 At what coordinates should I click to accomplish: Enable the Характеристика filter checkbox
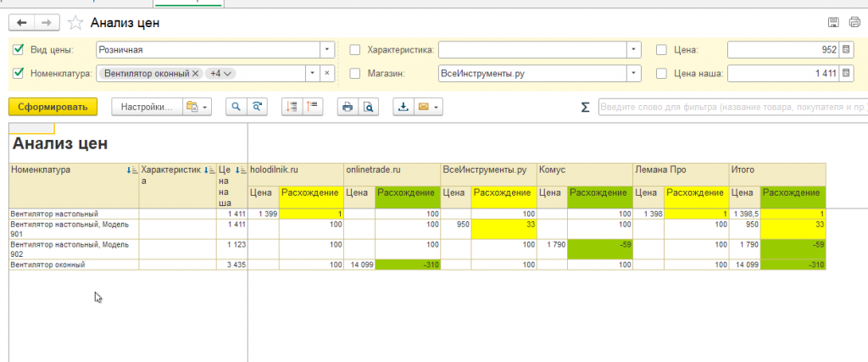355,50
